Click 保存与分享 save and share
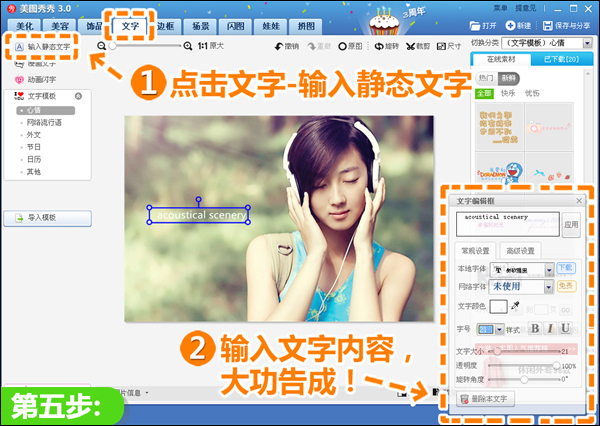600x426 pixels. pos(567,26)
